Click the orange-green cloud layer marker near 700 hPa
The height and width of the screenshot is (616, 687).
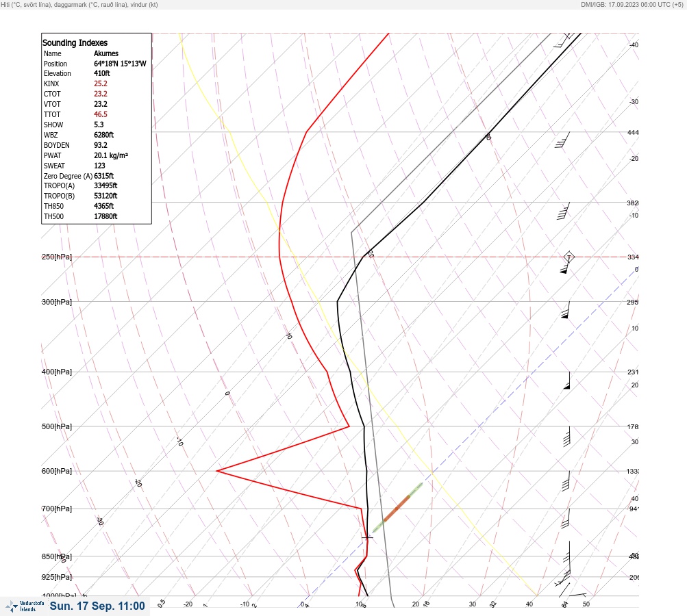click(397, 508)
